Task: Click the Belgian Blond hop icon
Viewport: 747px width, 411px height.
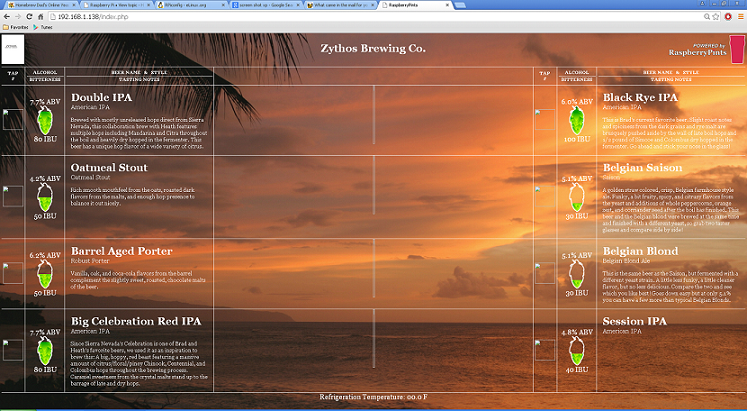Action: (x=576, y=274)
